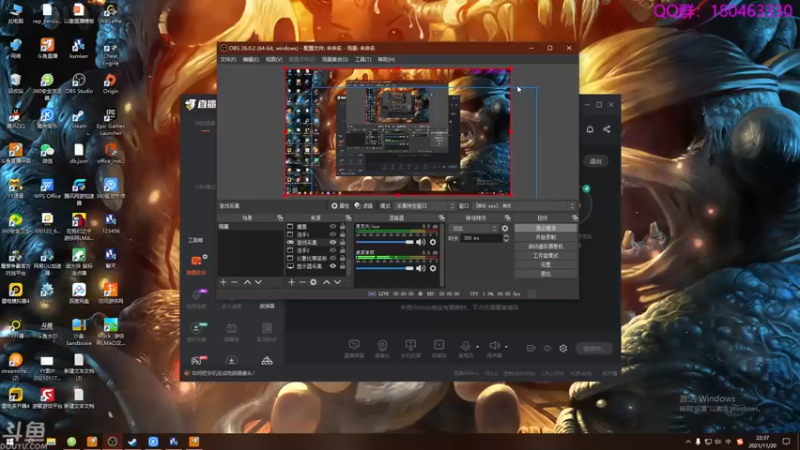
Task: Move scene up in Scenes panel
Action: (247, 282)
